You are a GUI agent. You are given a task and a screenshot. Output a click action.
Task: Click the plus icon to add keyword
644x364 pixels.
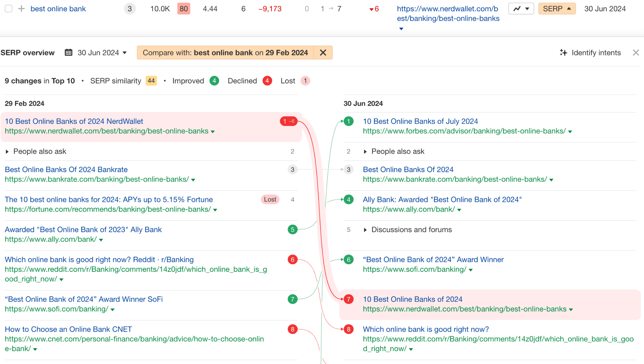coord(21,9)
